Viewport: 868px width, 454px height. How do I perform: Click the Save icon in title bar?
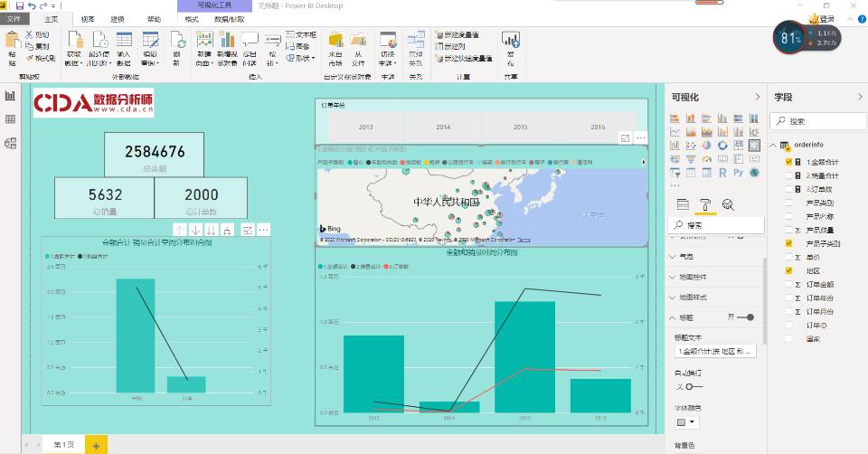[x=20, y=6]
